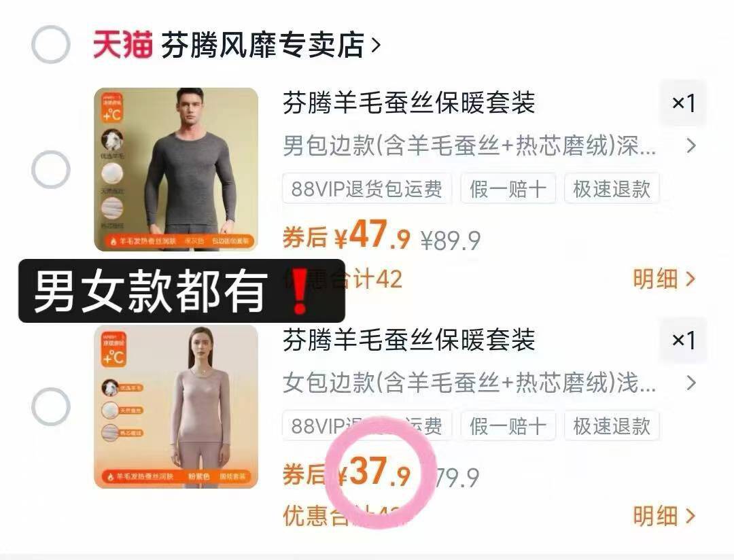The image size is (734, 560).
Task: Tap the 假一赔十 tag on men's item
Action: click(508, 189)
